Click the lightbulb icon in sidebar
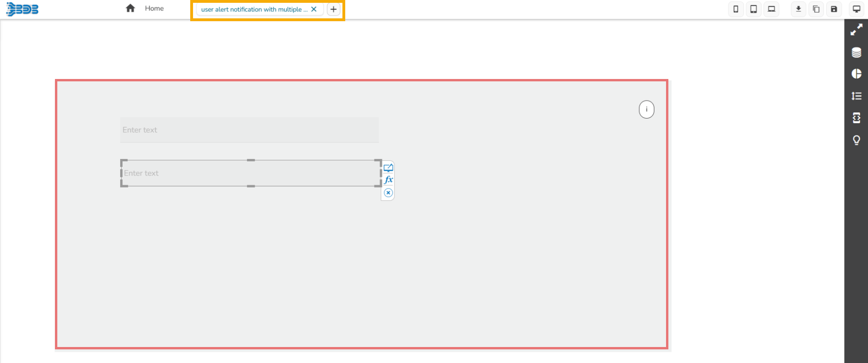868x363 pixels. 856,140
